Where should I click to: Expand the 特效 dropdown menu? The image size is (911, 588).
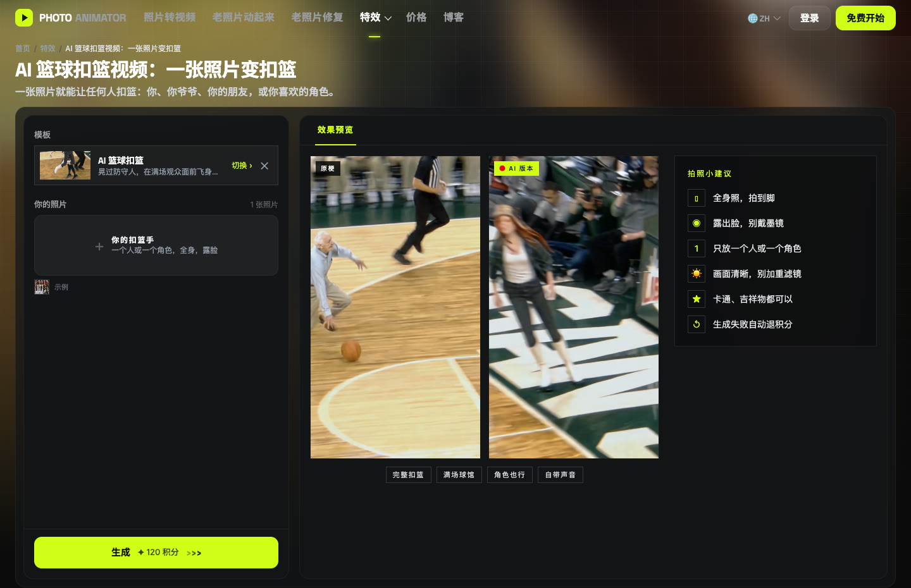(376, 18)
